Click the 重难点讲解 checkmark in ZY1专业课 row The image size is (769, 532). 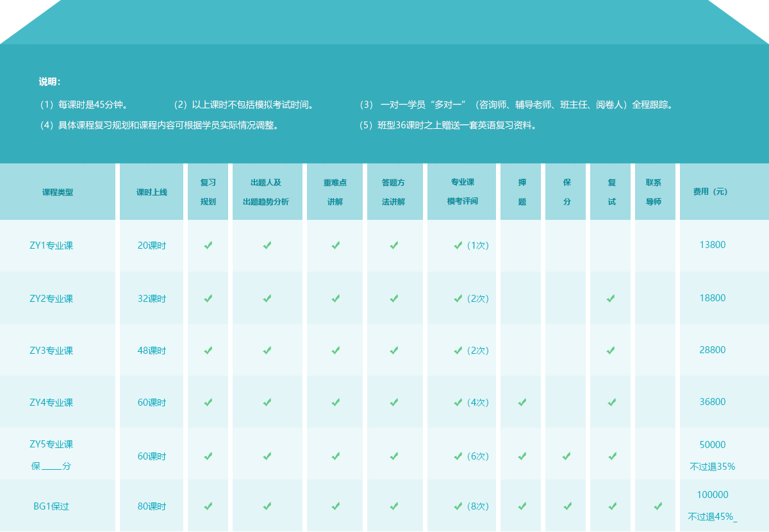(x=336, y=245)
